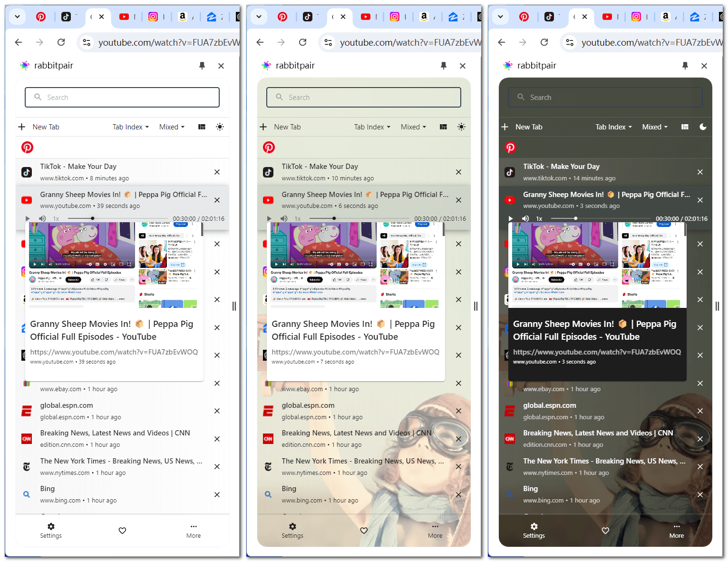Pin the middle rabbitpair side panel

[x=444, y=66]
